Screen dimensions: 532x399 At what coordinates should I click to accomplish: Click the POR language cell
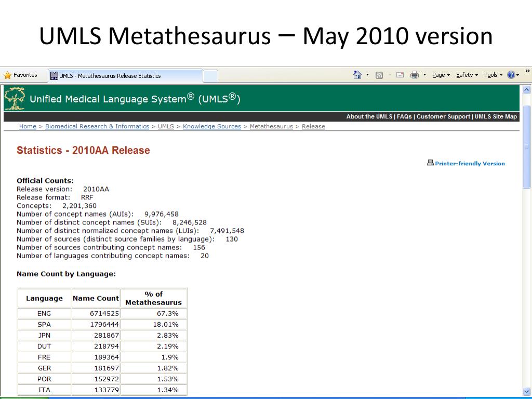44,379
